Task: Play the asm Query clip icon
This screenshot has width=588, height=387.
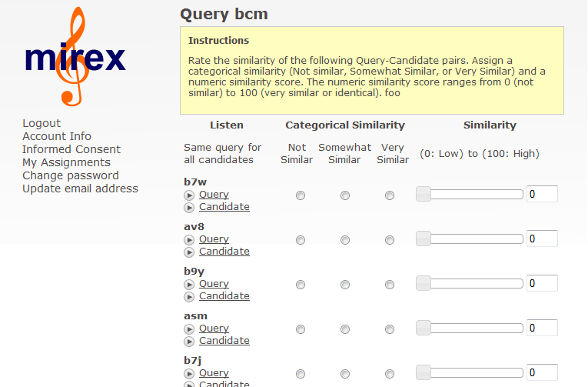Action: click(189, 329)
